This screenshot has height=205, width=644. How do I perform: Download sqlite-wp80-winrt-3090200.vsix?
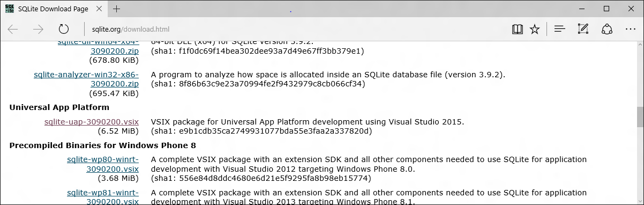103,164
